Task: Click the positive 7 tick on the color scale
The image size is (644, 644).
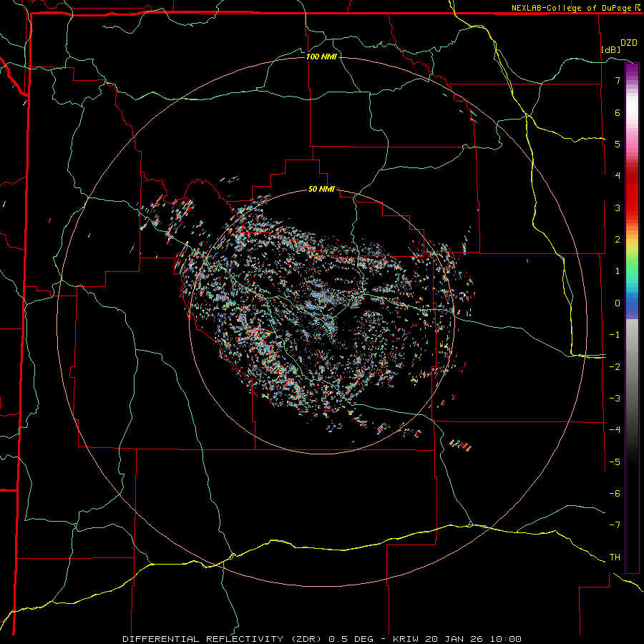Action: 618,80
